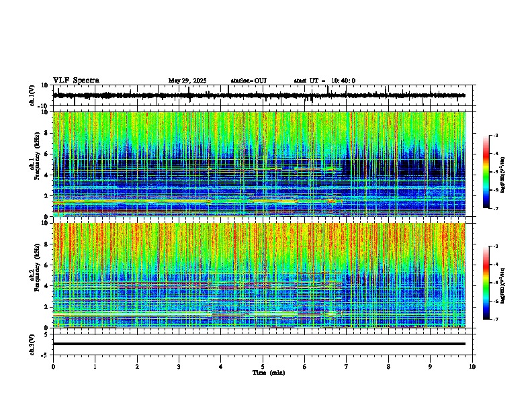This screenshot has width=532, height=411.
Task: Click the log(PSD) label beside ch.1 color bar
Action: (x=503, y=175)
